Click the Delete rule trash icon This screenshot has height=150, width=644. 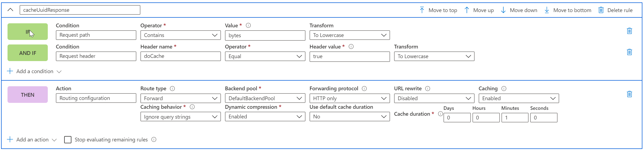pyautogui.click(x=601, y=10)
